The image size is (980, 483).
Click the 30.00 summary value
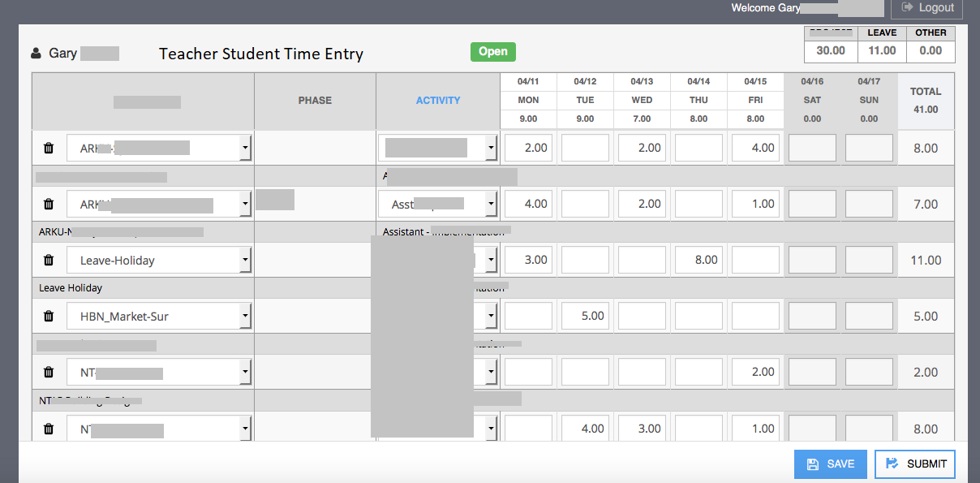[x=831, y=50]
